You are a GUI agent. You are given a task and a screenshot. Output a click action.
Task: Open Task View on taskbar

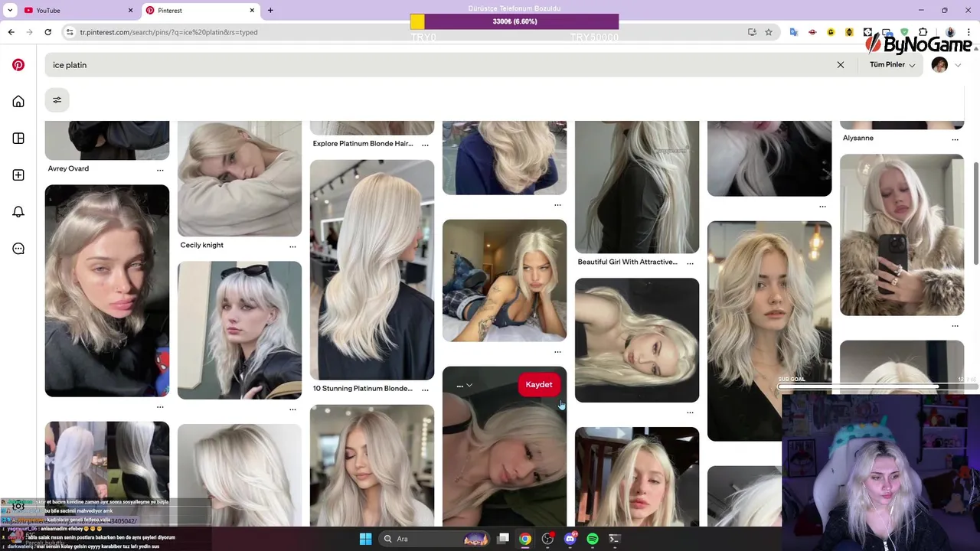pyautogui.click(x=503, y=539)
